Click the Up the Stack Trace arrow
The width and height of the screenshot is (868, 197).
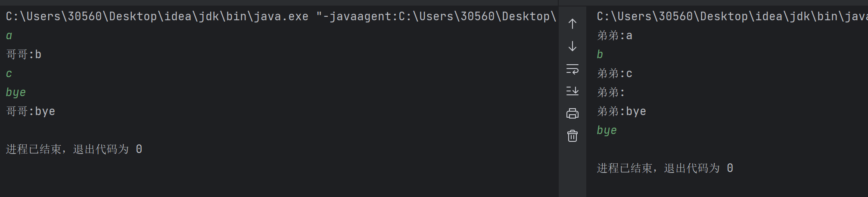click(572, 24)
